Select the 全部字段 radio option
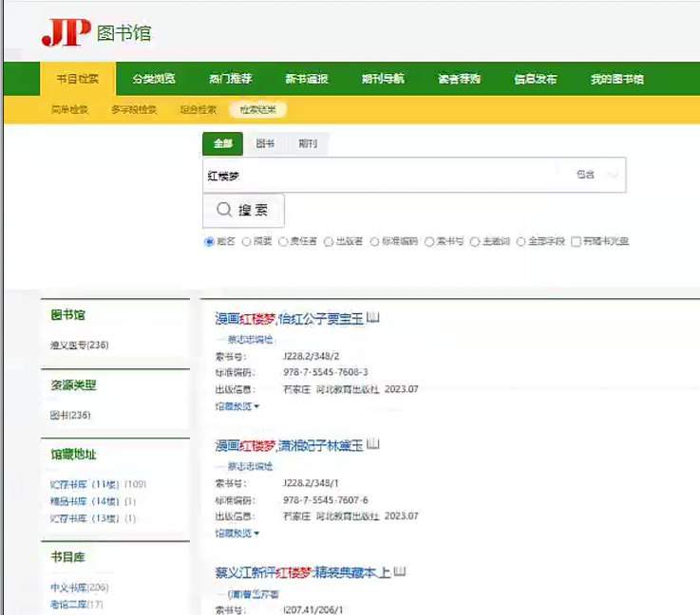The height and width of the screenshot is (615, 700). pos(521,242)
